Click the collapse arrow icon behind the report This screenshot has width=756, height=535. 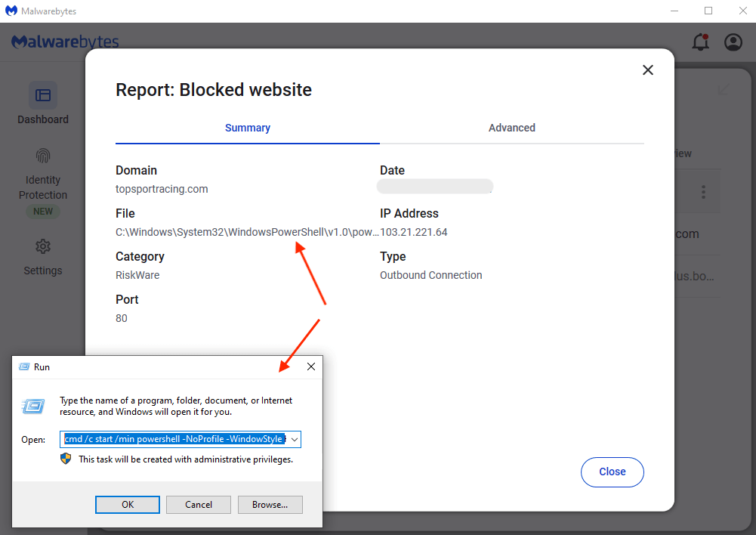(724, 88)
